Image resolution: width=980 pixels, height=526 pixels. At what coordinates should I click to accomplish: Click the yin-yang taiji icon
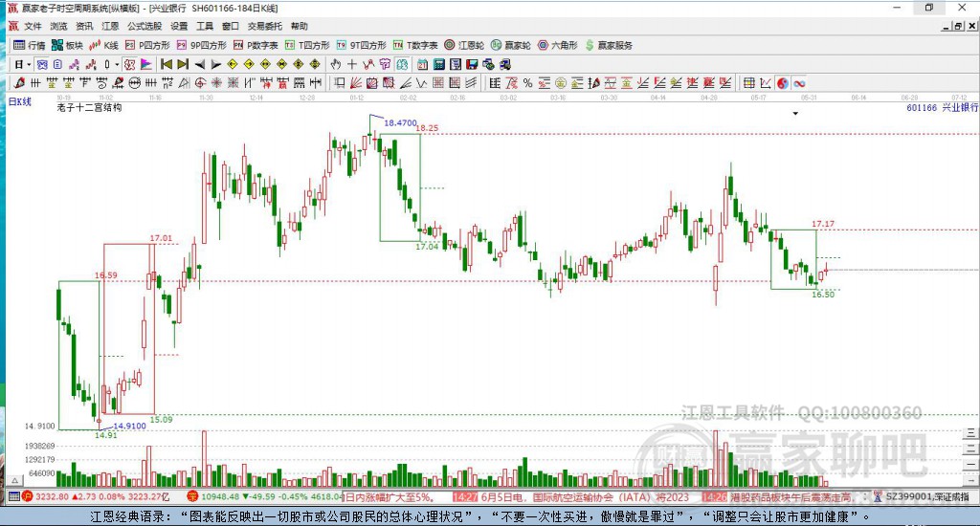pyautogui.click(x=783, y=83)
